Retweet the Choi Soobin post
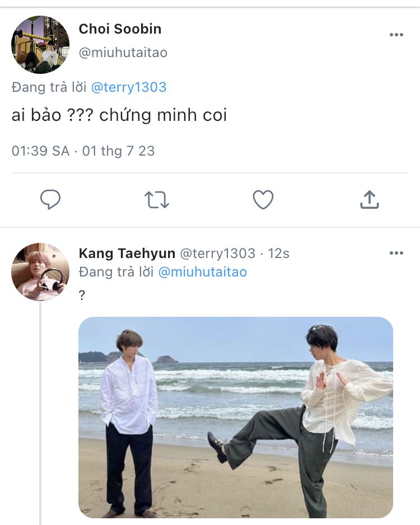 point(157,199)
